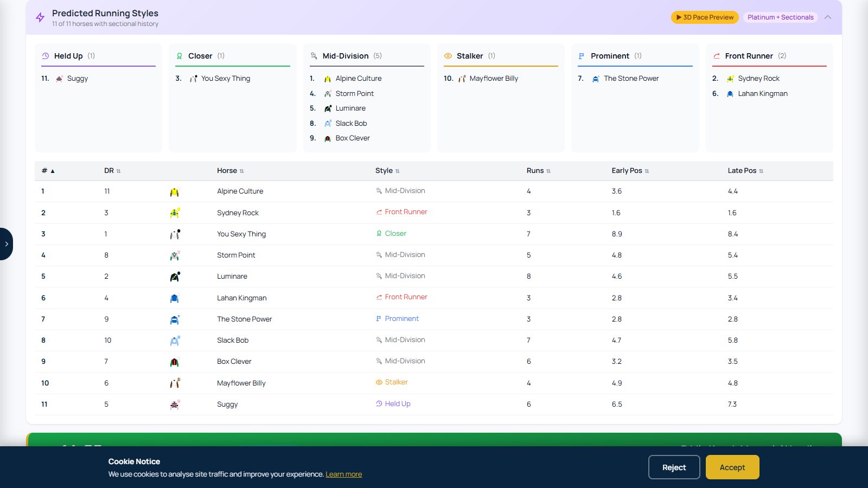Select the Mid-Division card heading
This screenshot has height=488, width=868.
pyautogui.click(x=346, y=56)
